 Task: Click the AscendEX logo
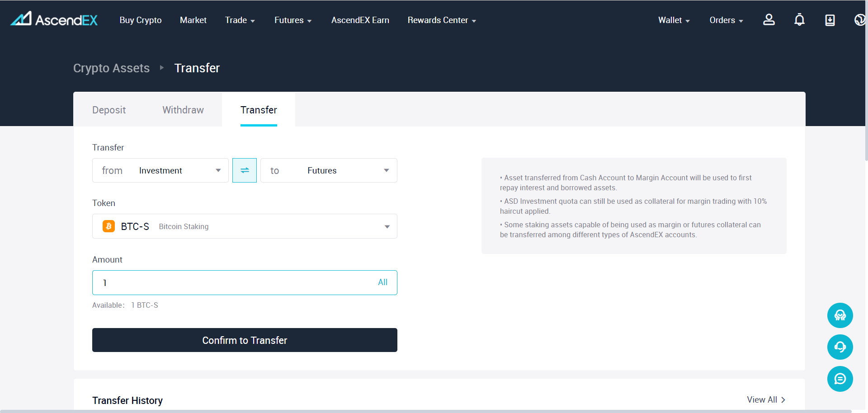(x=54, y=19)
